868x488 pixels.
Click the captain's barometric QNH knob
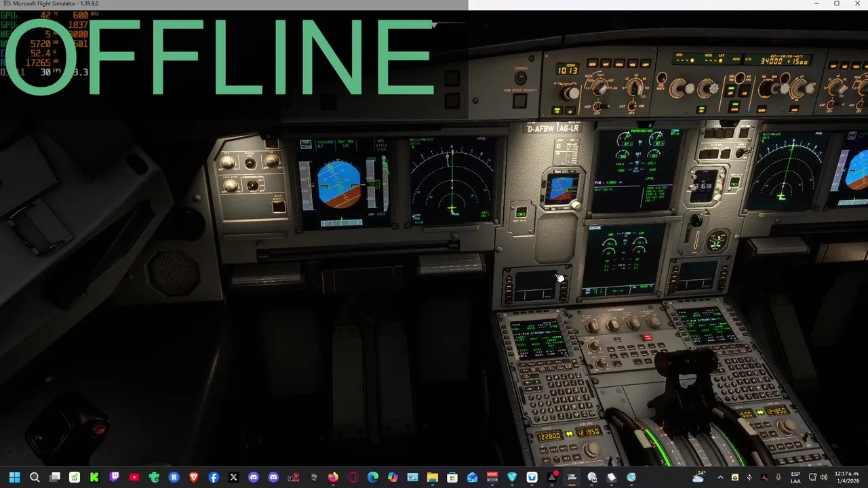click(x=569, y=94)
